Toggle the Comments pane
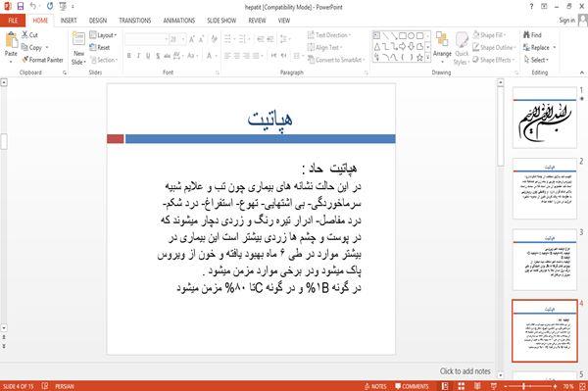 click(x=412, y=386)
